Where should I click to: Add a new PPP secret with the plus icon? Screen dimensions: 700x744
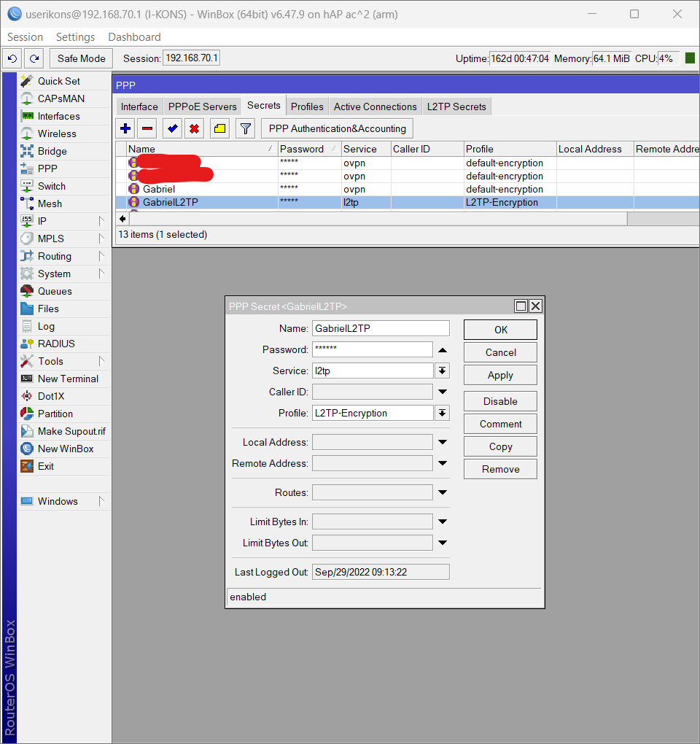(125, 128)
